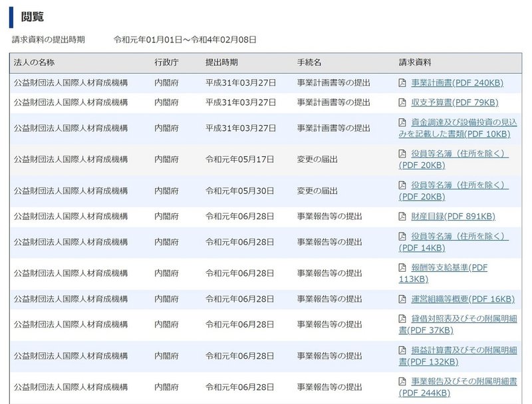The width and height of the screenshot is (532, 404).
Task: Open the 運営組織等概要(PDF 16KB) link
Action: tap(463, 299)
